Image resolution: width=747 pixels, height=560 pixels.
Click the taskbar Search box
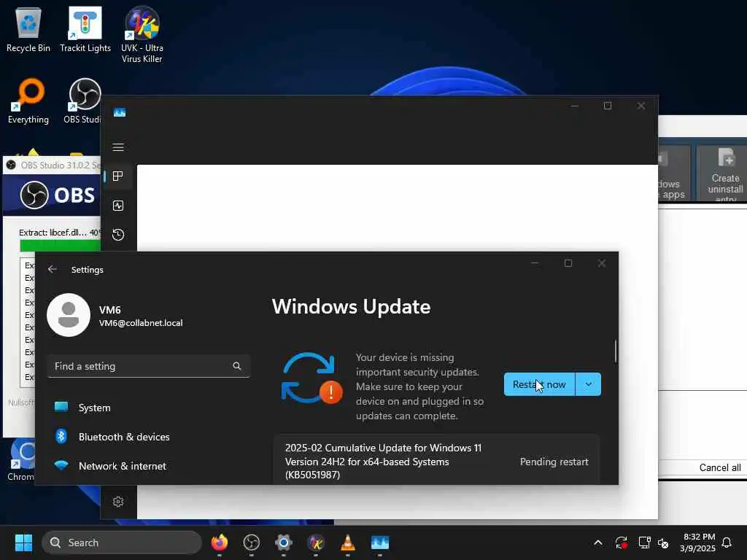(x=122, y=542)
